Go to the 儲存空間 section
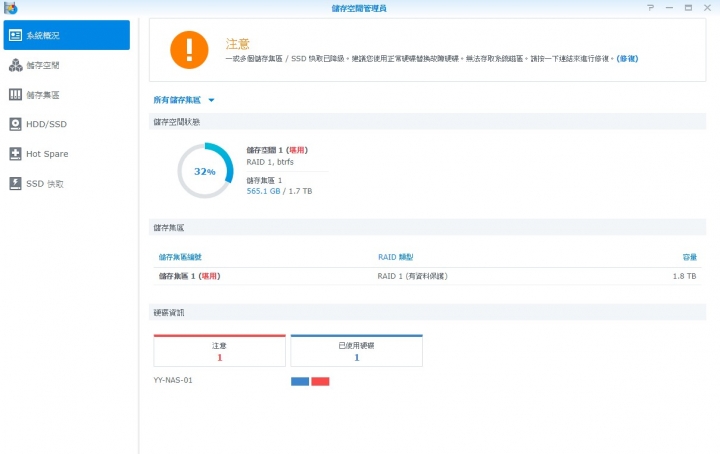Image resolution: width=720 pixels, height=454 pixels. click(x=67, y=65)
